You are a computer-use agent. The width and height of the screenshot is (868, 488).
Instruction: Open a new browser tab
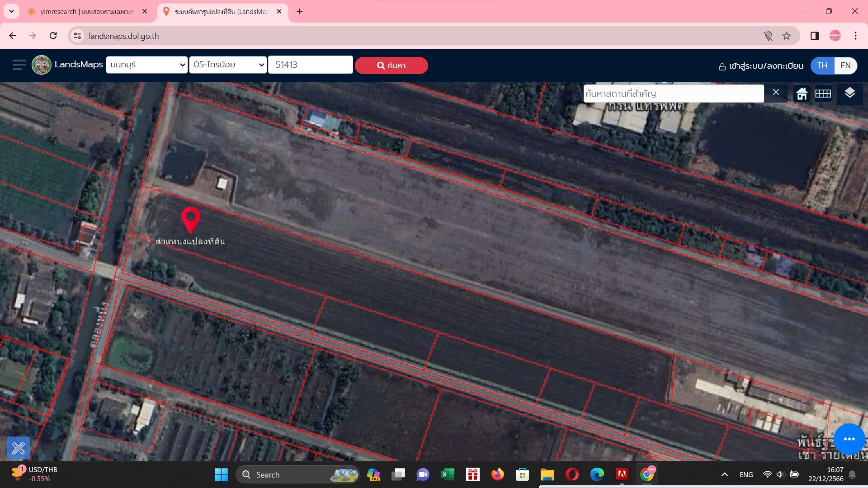coord(299,12)
